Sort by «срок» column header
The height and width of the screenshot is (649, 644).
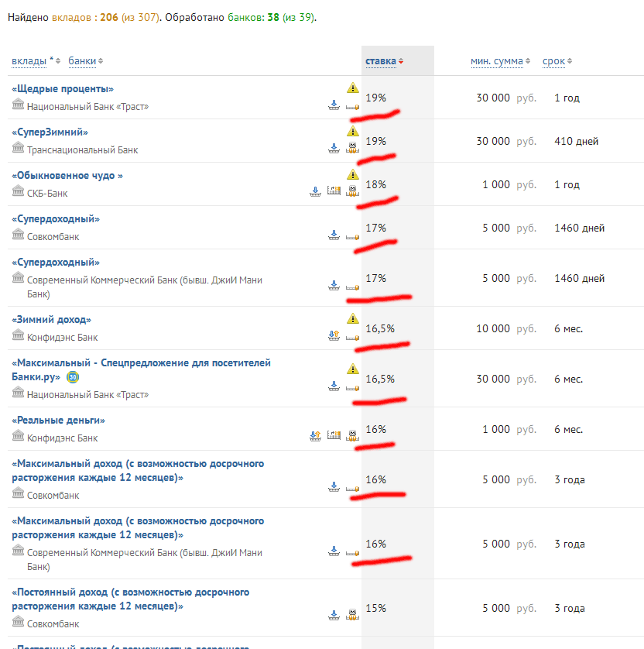[554, 61]
